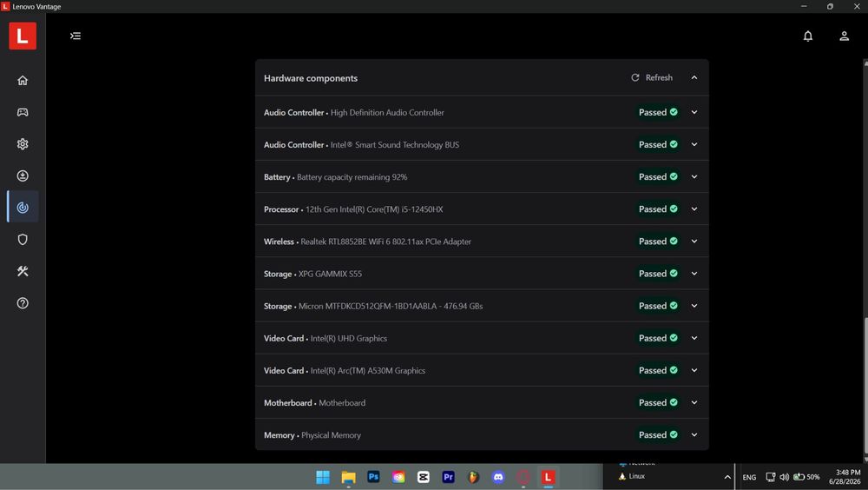
Task: Click 'Hardware components' heading
Action: click(x=311, y=78)
